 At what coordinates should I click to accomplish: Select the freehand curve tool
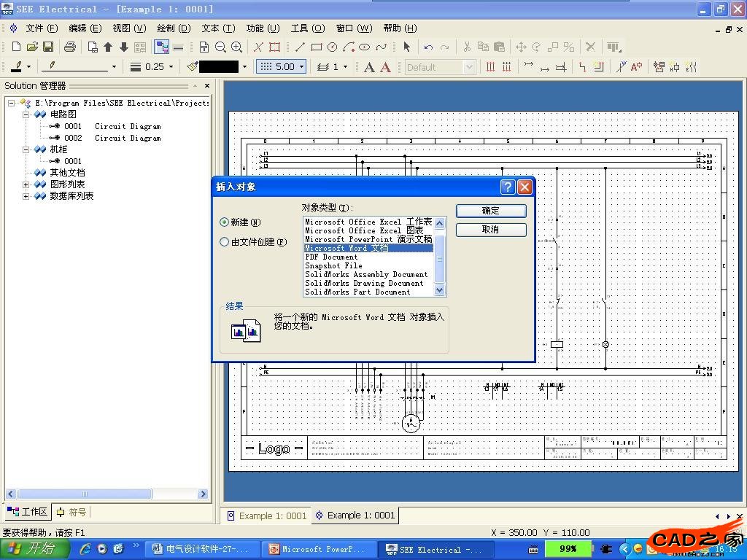click(x=381, y=47)
